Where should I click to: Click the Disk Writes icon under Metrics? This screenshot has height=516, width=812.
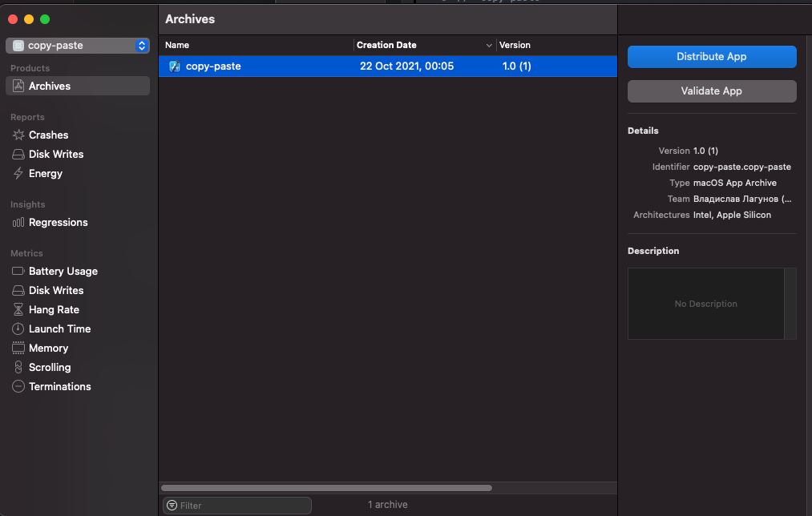18,290
